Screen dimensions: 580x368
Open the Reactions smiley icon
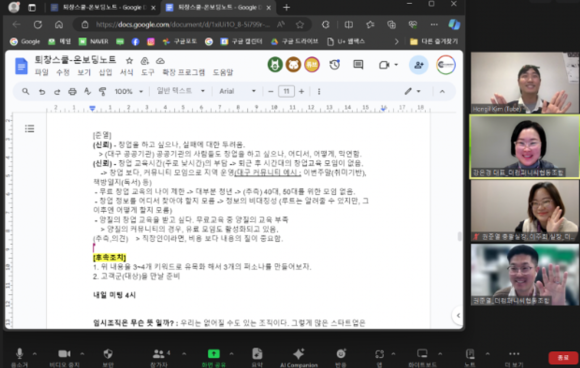pyautogui.click(x=341, y=354)
